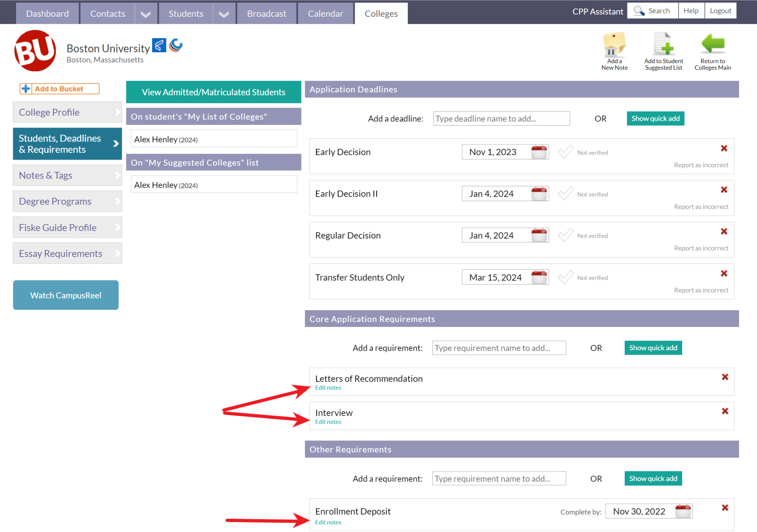
Task: Click View Admitted/Matriculated Students button
Action: click(x=214, y=92)
